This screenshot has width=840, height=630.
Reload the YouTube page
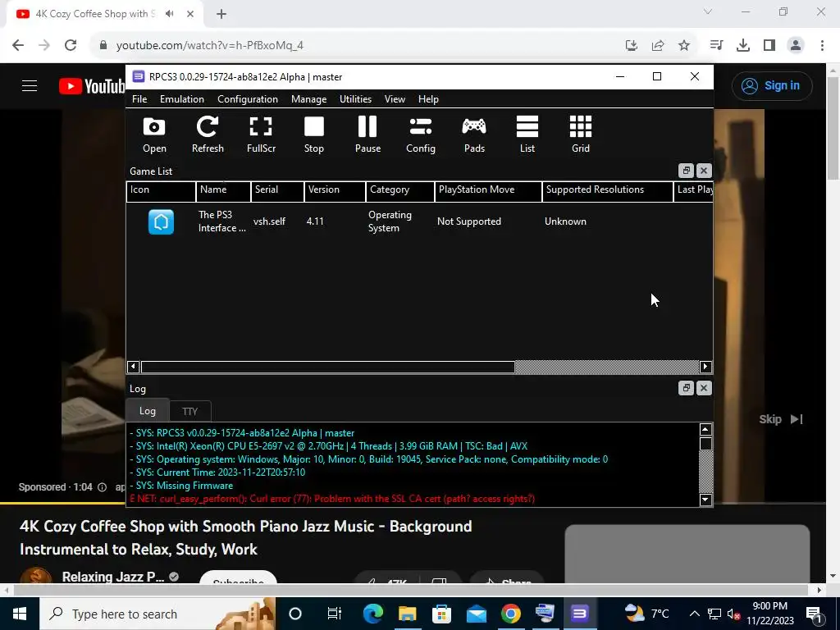(71, 46)
